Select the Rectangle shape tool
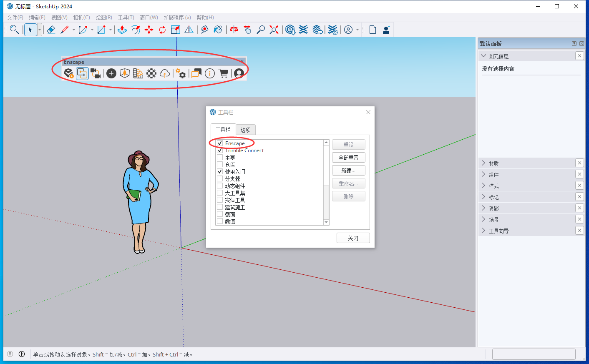 pyautogui.click(x=101, y=30)
